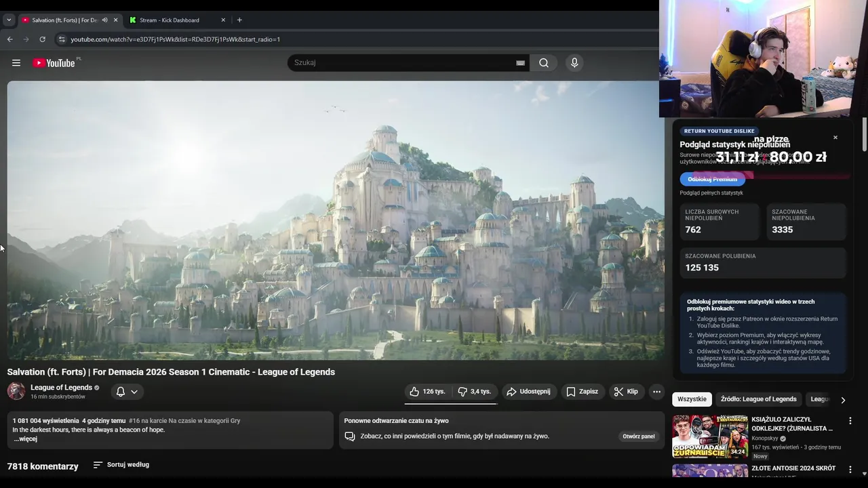
Task: Click Szacowane polubienia value 125 135
Action: [x=702, y=268]
